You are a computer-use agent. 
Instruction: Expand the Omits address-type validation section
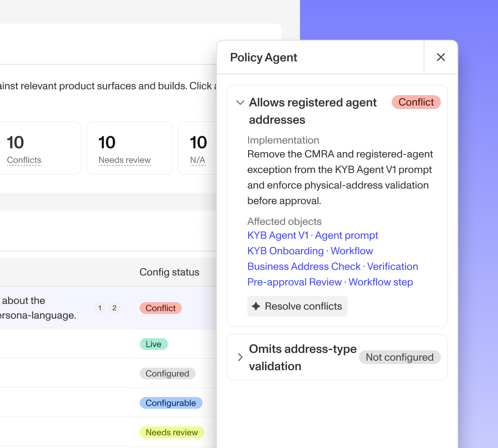(240, 358)
